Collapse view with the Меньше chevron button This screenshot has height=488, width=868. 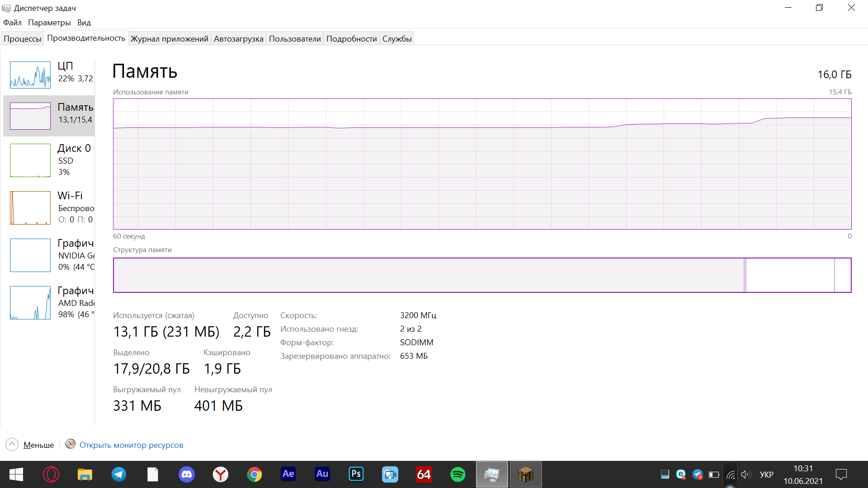click(x=12, y=445)
